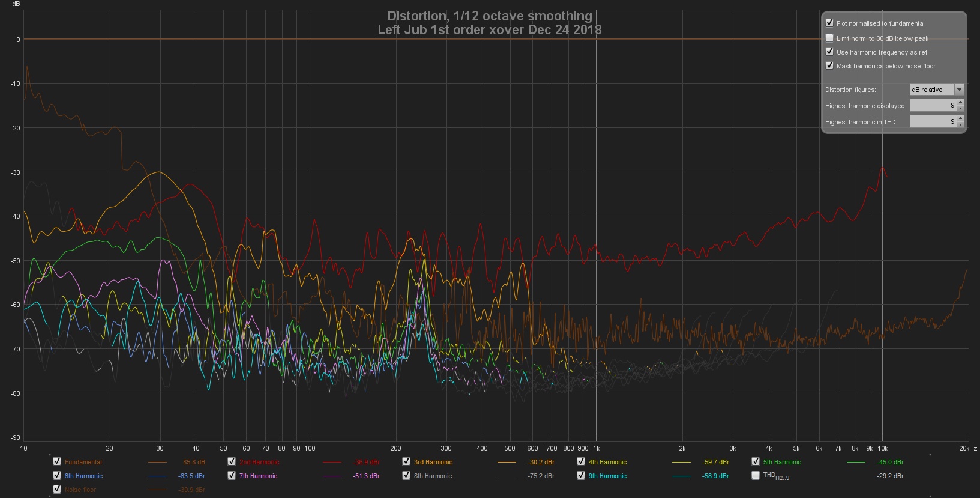Show the THD H2..9 trace

(x=756, y=475)
